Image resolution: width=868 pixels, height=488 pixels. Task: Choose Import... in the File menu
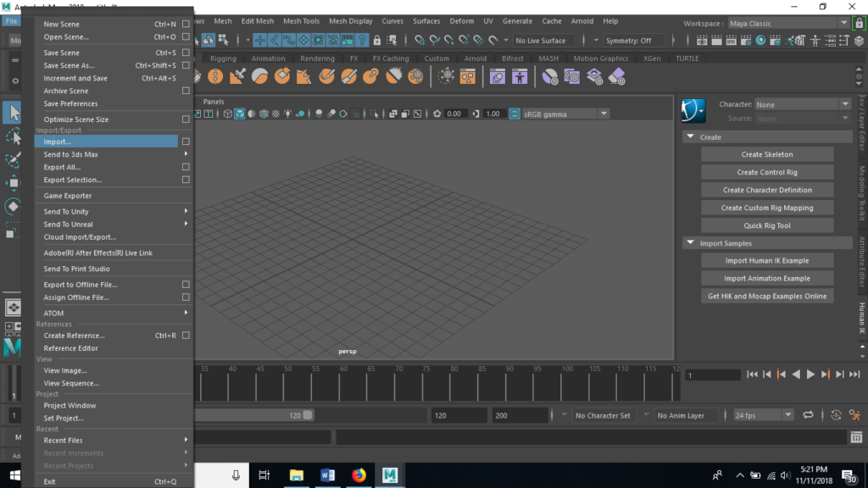coord(106,141)
